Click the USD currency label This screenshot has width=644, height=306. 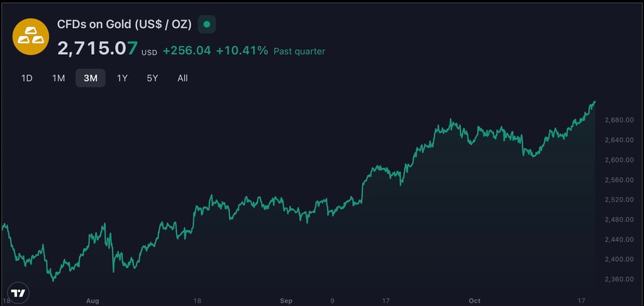149,52
